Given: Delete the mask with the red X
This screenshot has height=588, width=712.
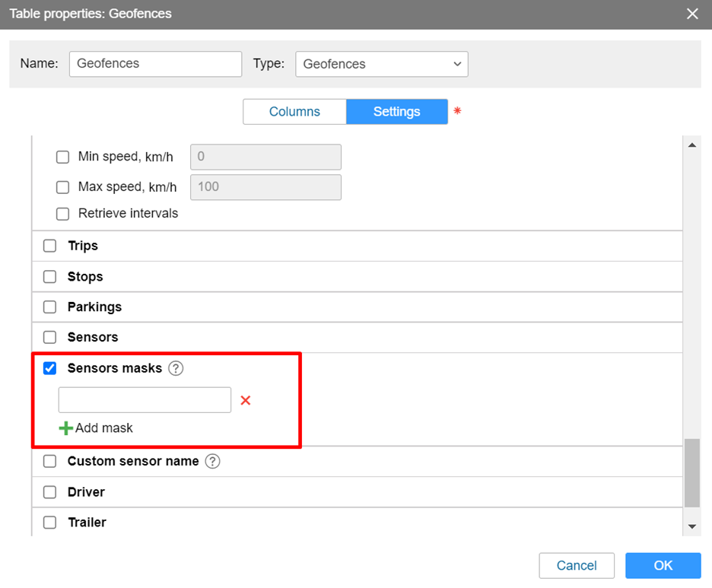Looking at the screenshot, I should click(246, 400).
